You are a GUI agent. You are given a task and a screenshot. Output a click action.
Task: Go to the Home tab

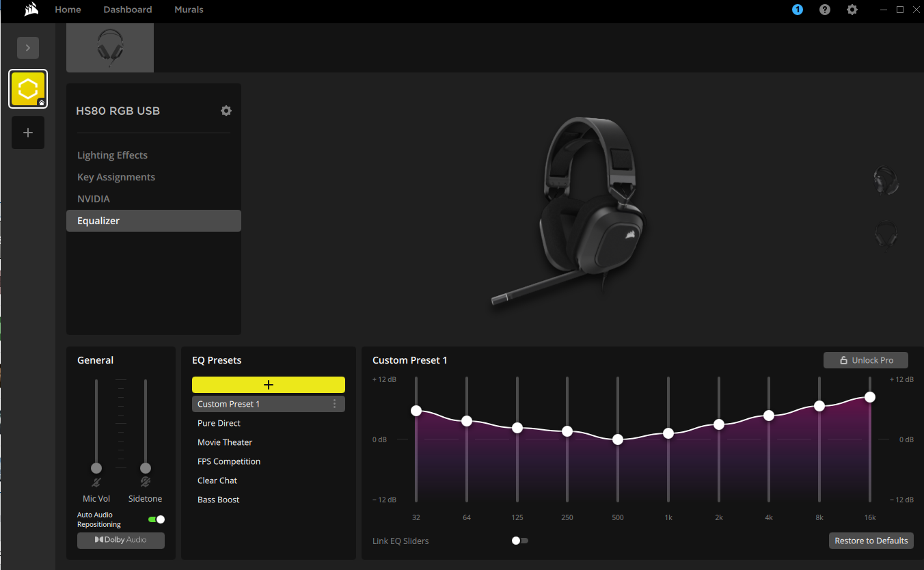[68, 10]
